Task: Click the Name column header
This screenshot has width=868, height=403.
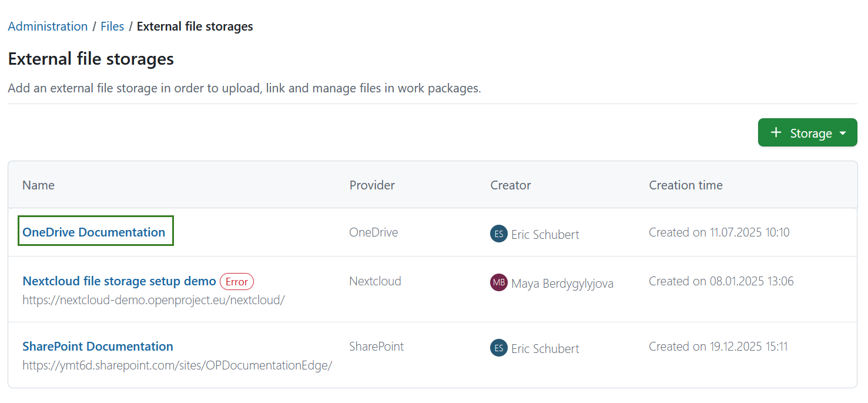Action: pos(38,185)
